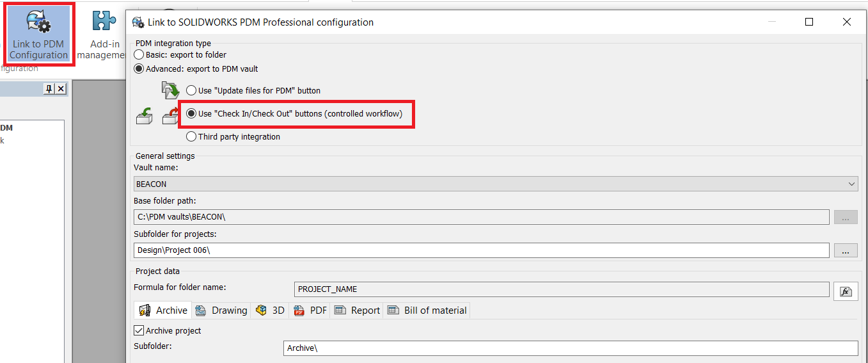Maximize the PDM configuration dialog
This screenshot has width=868, height=363.
tap(809, 22)
